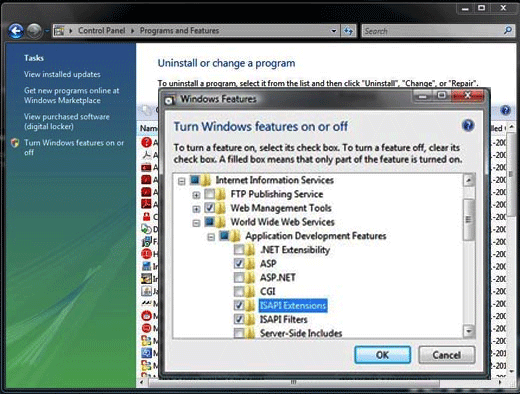Select Programs and Features breadcrumb
Screen dimensions: 520x394
coord(179,31)
